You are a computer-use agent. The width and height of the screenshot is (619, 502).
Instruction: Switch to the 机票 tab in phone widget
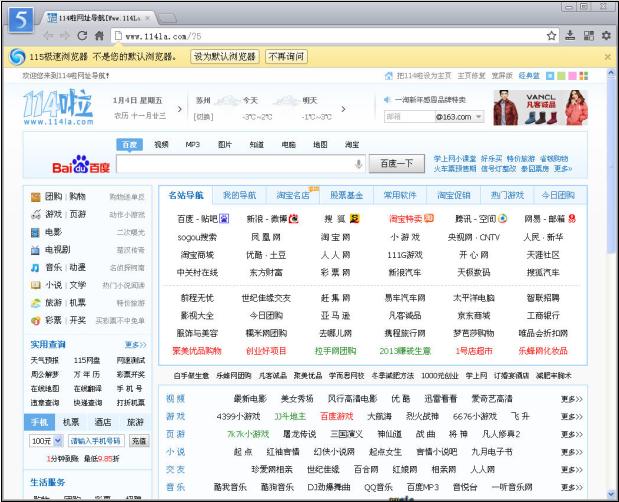71,422
